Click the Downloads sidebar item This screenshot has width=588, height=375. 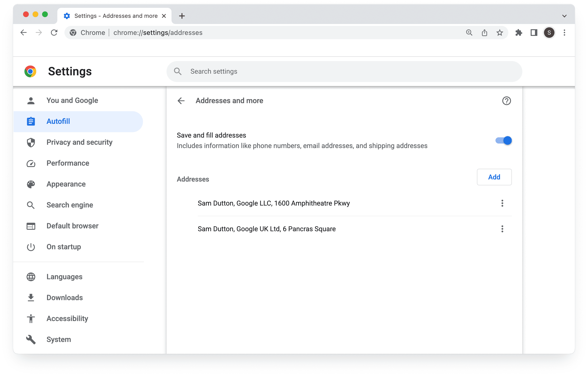(x=65, y=297)
